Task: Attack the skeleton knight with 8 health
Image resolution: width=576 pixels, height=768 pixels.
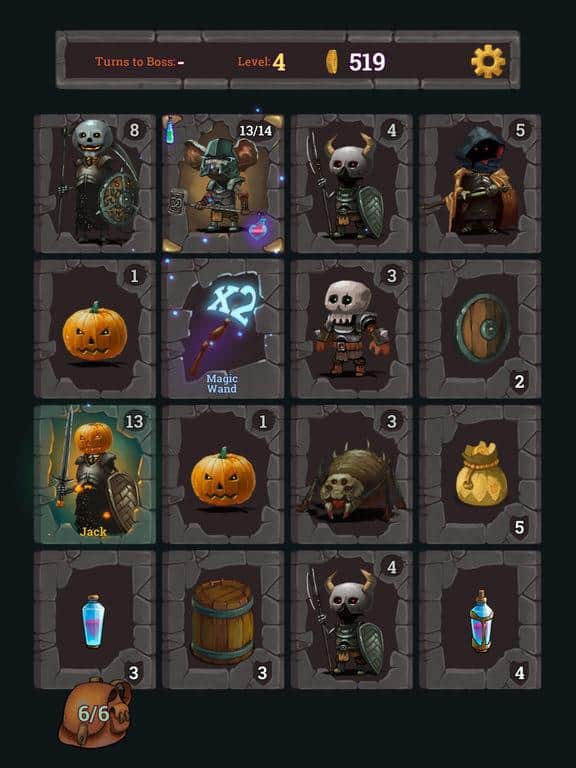Action: 95,184
